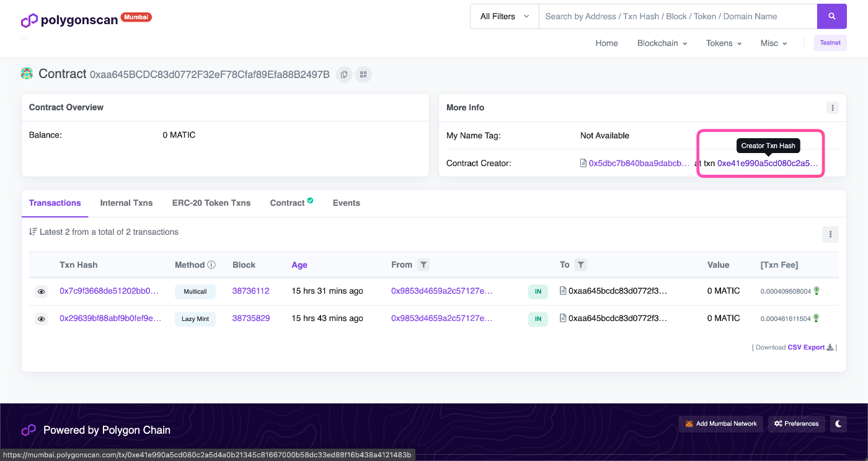
Task: Switch to the Internal Txns tab
Action: 126,203
